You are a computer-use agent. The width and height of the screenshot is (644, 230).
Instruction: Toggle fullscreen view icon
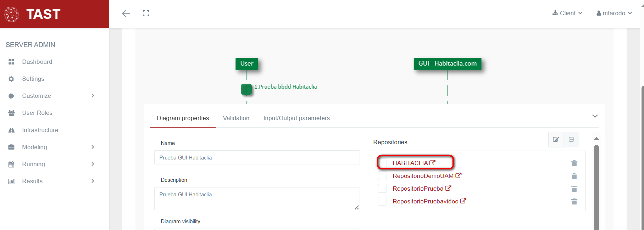146,13
